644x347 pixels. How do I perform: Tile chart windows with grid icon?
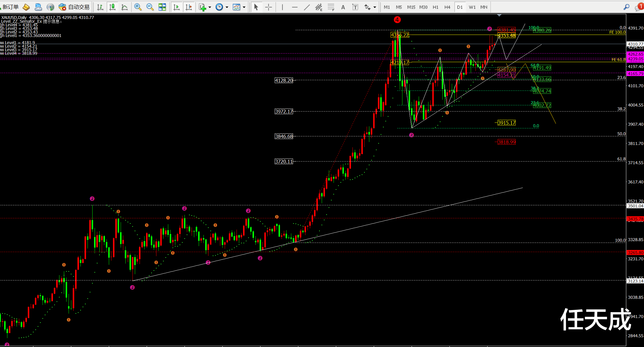pos(162,7)
